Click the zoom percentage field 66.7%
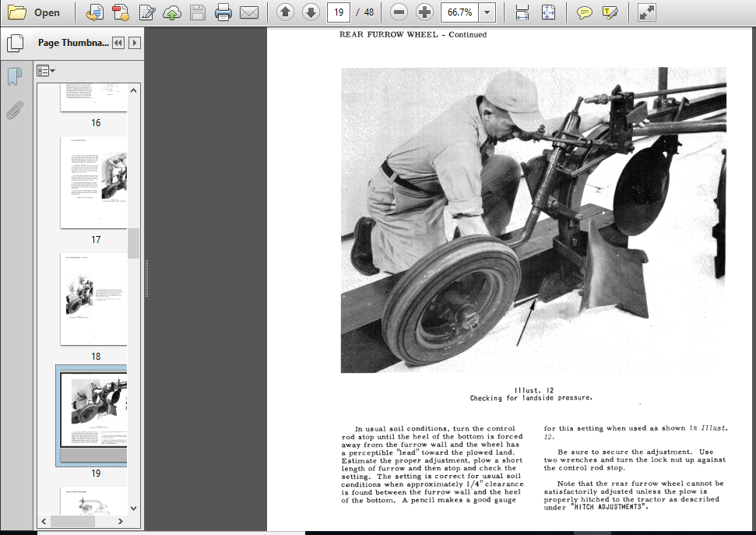Image resolution: width=756 pixels, height=535 pixels. coord(459,12)
